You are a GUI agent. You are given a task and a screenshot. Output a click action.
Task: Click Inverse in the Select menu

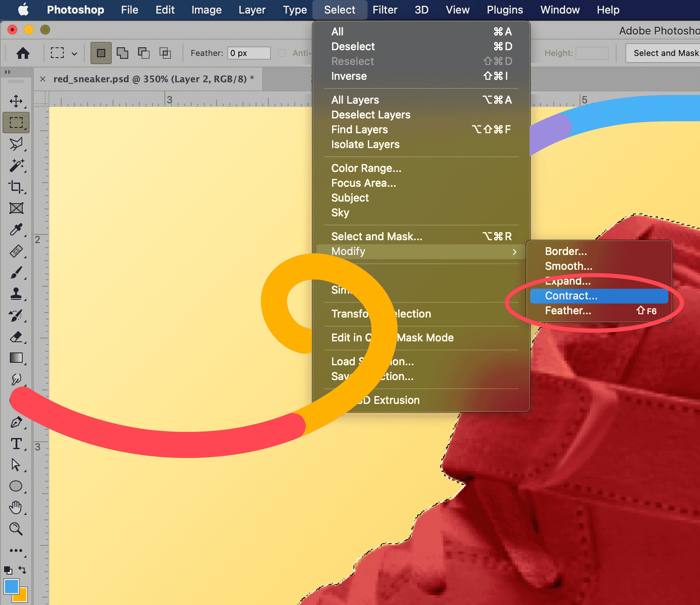pyautogui.click(x=349, y=76)
